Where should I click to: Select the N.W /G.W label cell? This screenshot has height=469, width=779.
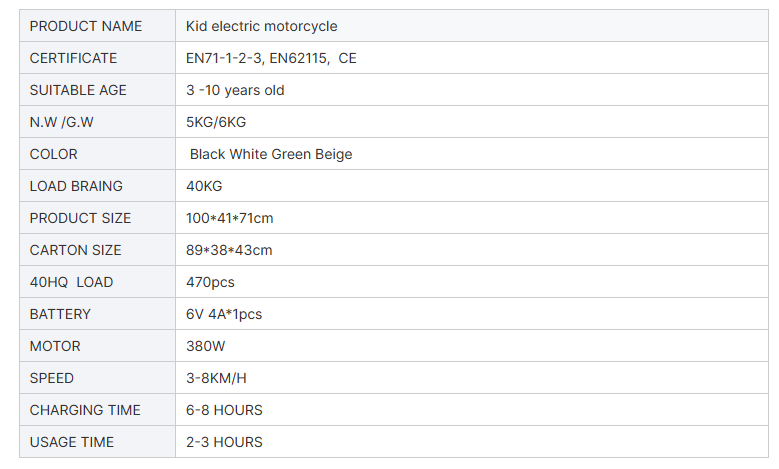pos(67,122)
